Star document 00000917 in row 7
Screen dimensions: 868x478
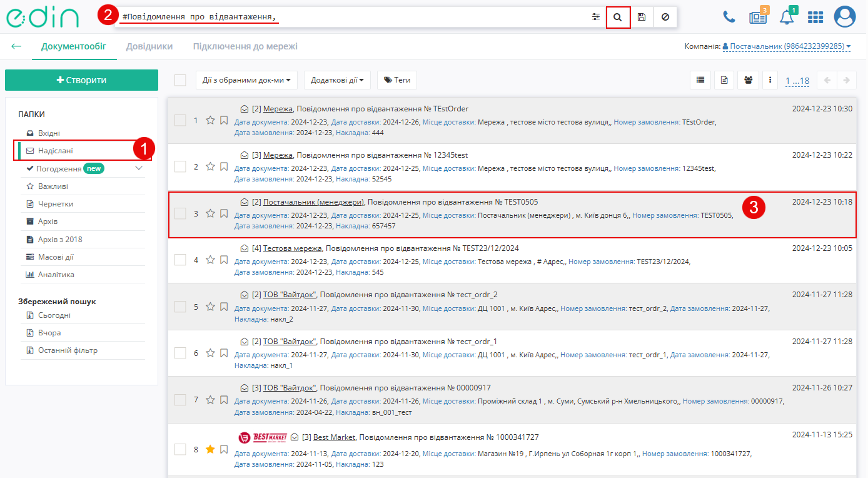pos(210,399)
